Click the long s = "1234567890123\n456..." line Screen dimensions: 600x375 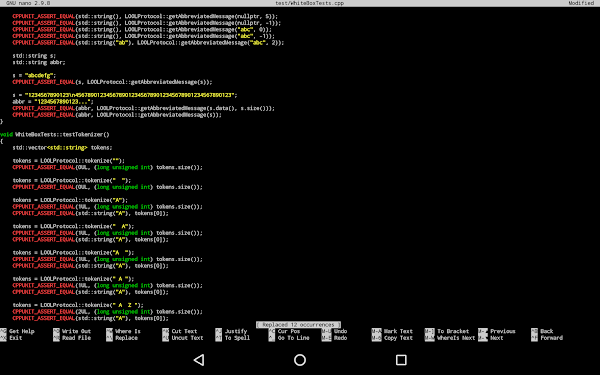pos(125,95)
